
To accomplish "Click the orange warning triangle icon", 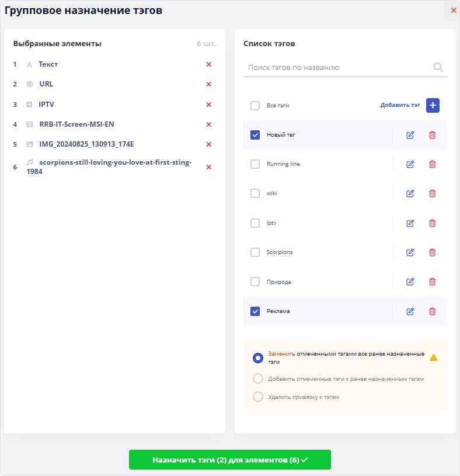I will pos(433,357).
